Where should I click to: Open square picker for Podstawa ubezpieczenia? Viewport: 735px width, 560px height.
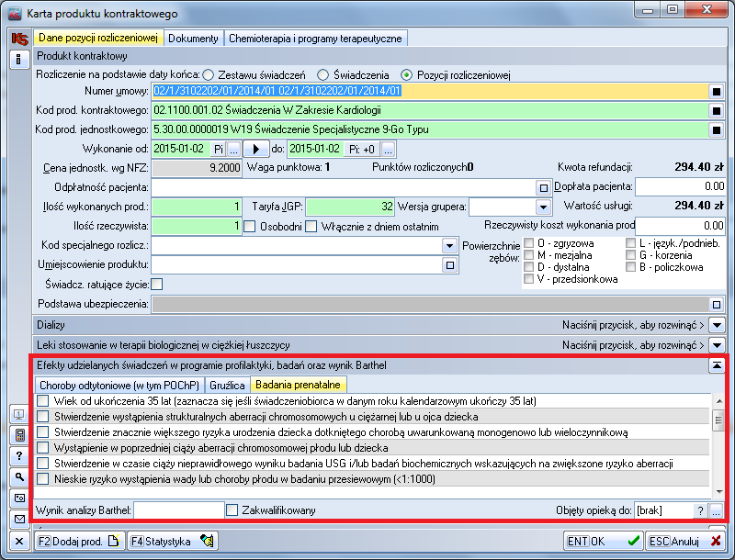coord(717,305)
